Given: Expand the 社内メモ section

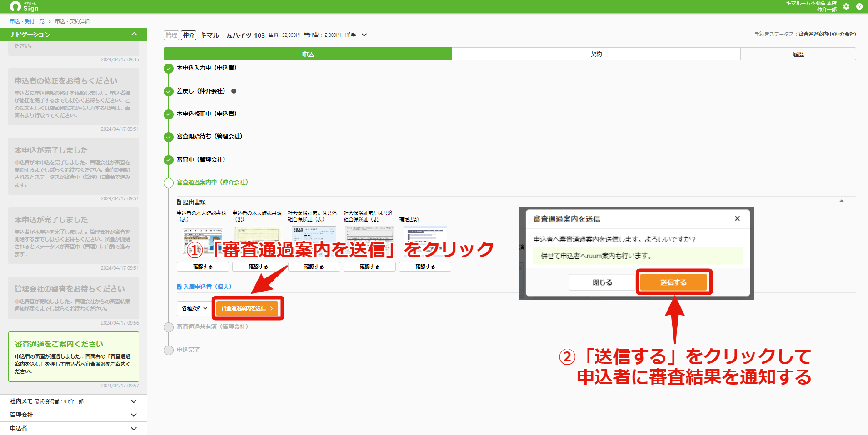Looking at the screenshot, I should [134, 401].
